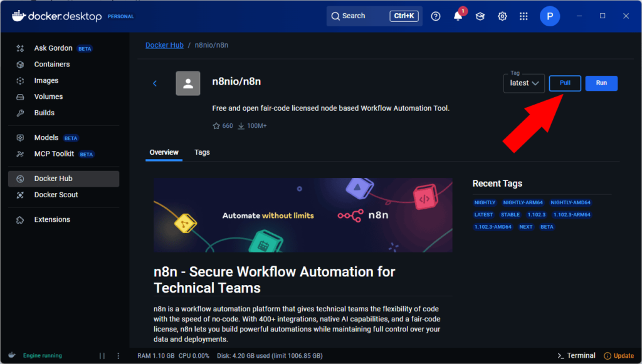The width and height of the screenshot is (642, 364).
Task: Click the Pull button
Action: (565, 83)
